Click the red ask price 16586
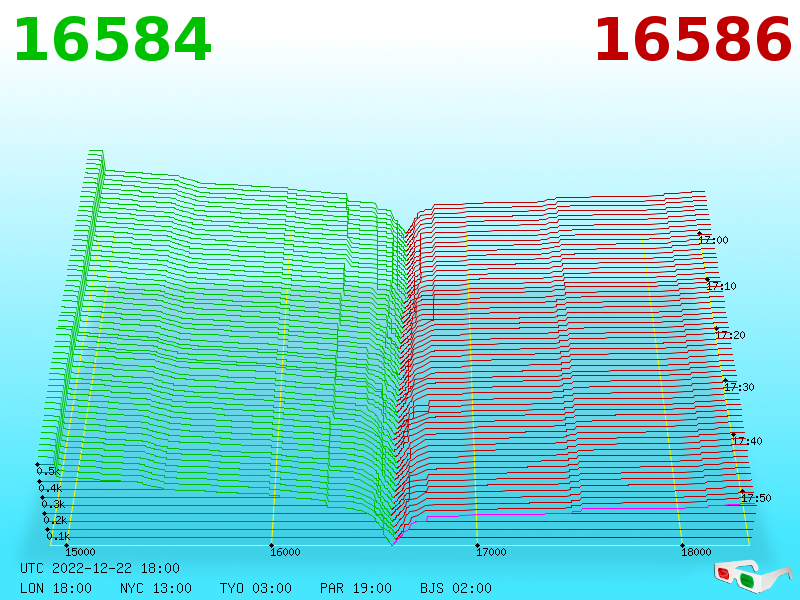Image resolution: width=800 pixels, height=600 pixels. click(x=693, y=40)
